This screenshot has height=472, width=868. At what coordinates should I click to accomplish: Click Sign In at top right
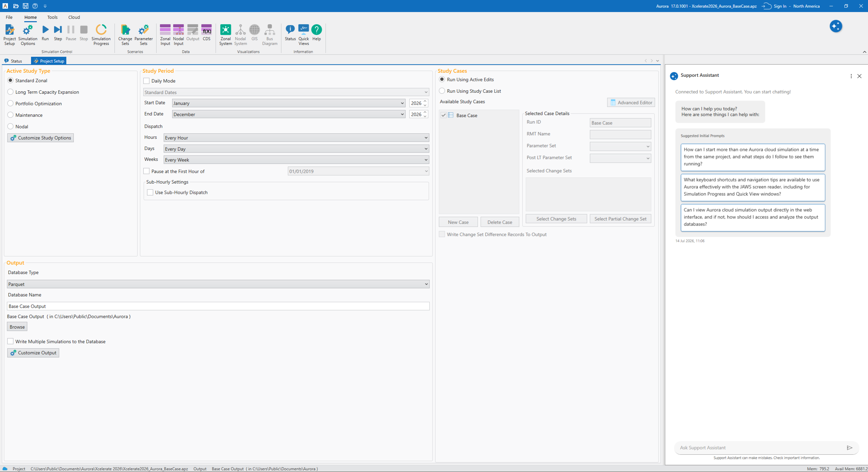click(x=780, y=6)
